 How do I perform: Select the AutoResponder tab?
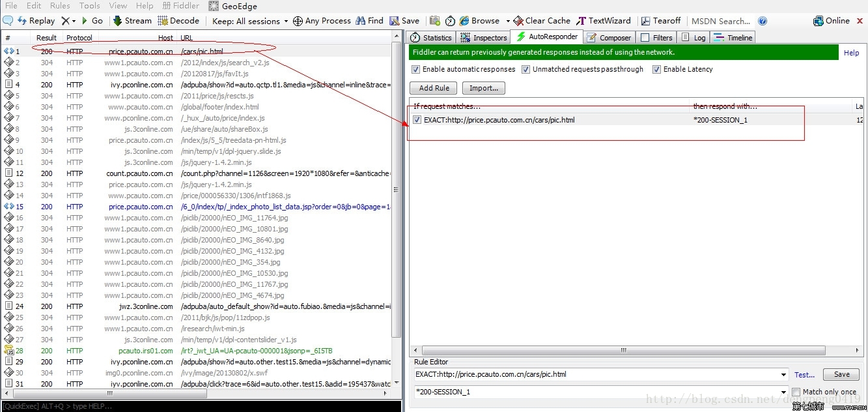(x=546, y=37)
